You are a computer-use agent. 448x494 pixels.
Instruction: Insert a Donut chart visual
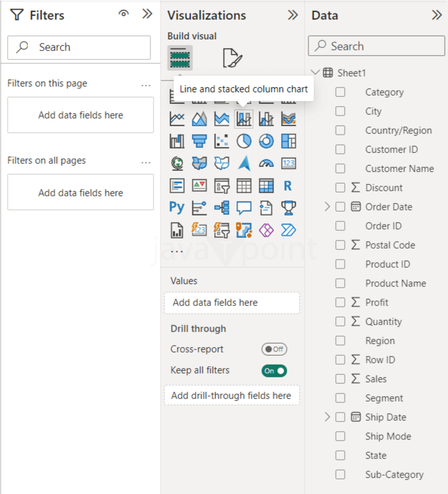click(x=266, y=141)
